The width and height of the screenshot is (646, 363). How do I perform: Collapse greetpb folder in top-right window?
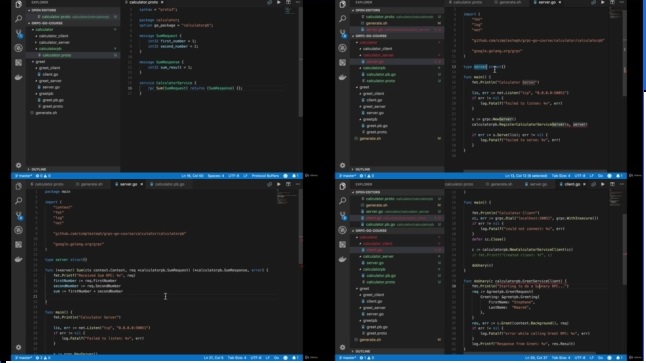tap(370, 119)
